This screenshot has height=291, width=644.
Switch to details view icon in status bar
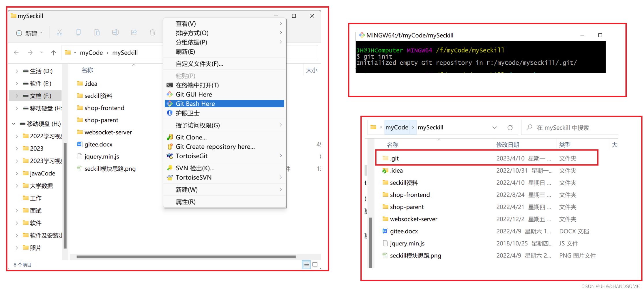point(306,264)
